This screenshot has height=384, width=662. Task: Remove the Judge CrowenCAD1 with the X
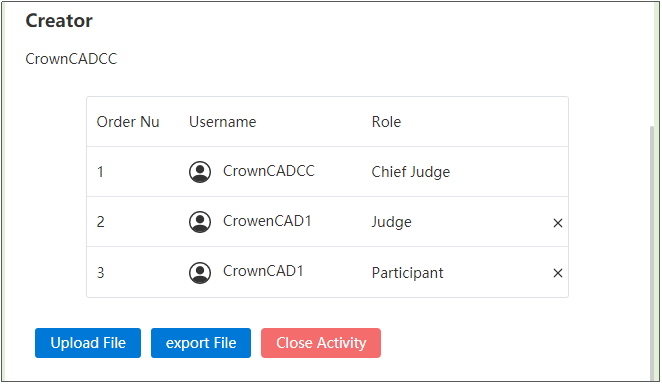pyautogui.click(x=558, y=223)
